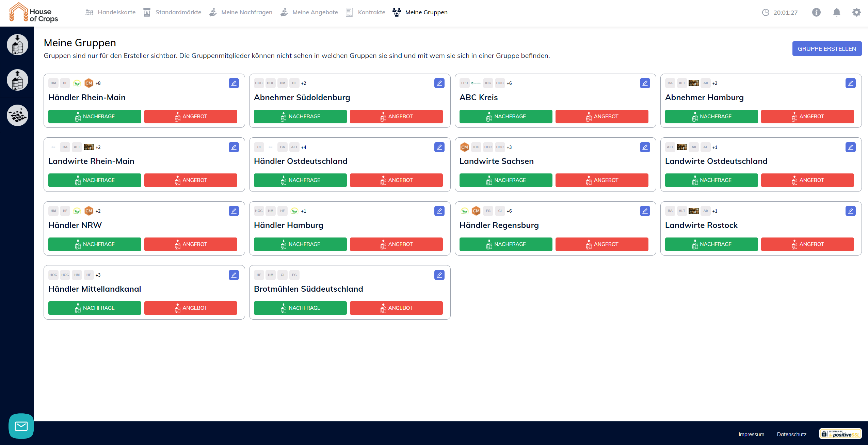Click the silo upload icon in sidebar
The width and height of the screenshot is (868, 445).
[x=17, y=80]
